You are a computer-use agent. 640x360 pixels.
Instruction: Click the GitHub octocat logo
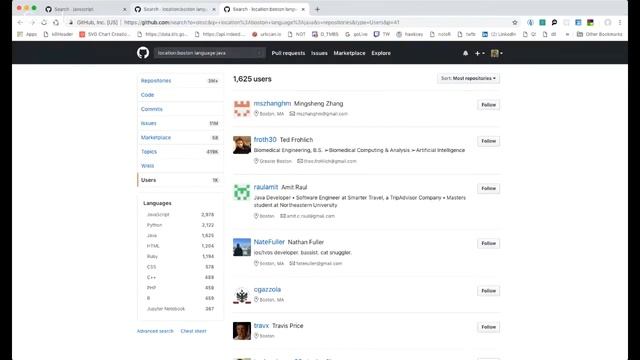point(143,53)
